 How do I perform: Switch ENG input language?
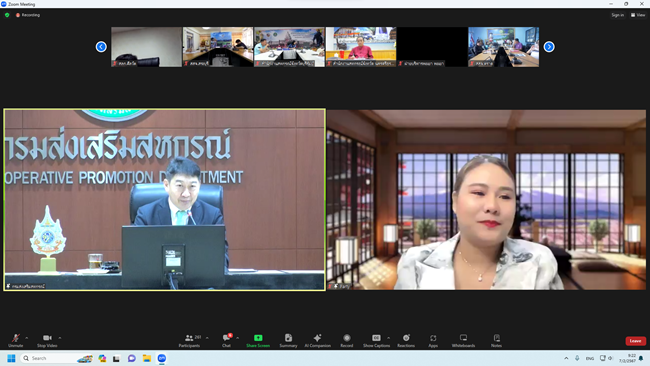pos(590,358)
